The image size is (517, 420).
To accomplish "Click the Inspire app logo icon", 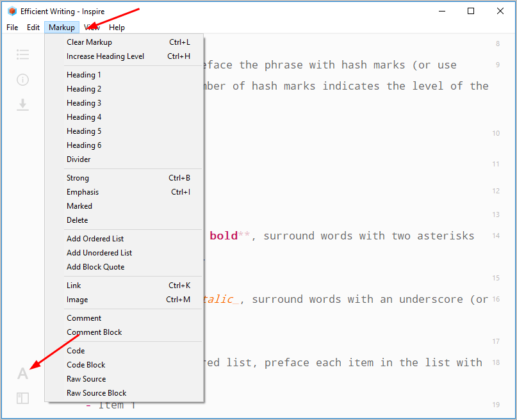I will [x=12, y=11].
